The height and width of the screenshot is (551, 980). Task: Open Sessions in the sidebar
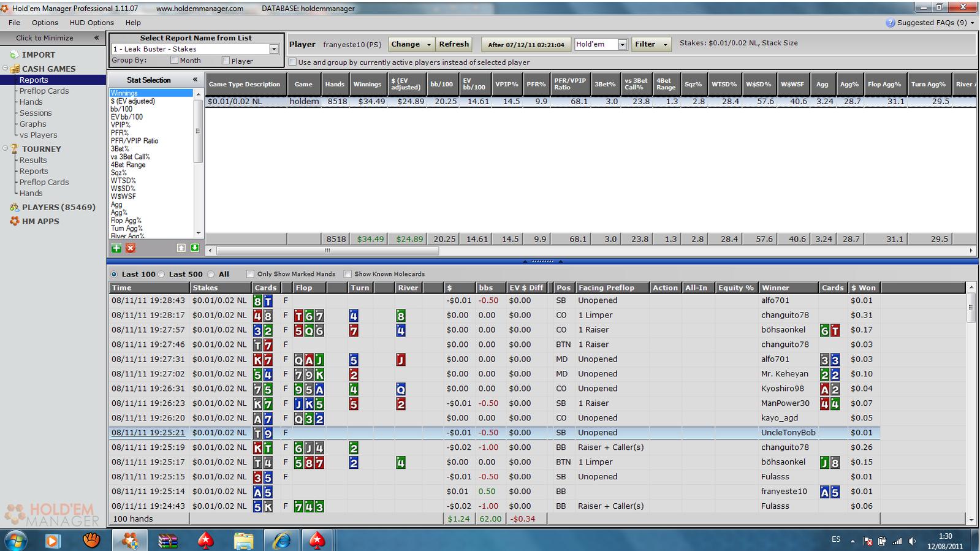(x=36, y=113)
